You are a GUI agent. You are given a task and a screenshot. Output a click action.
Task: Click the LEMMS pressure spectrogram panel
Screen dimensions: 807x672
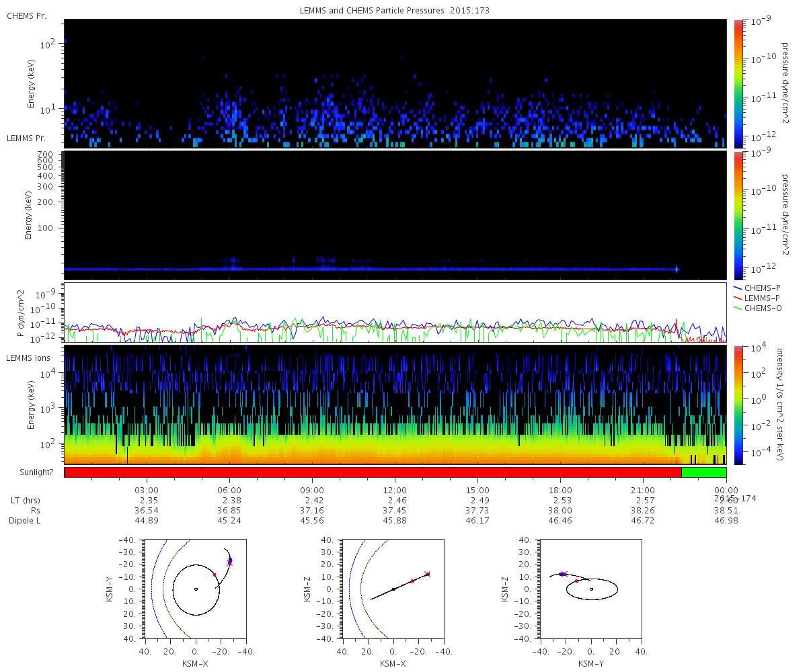395,215
